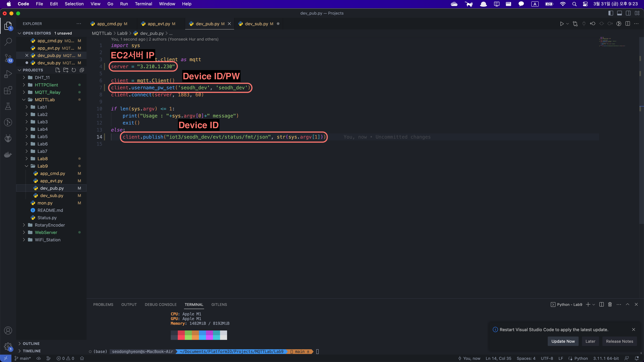Screen dimensions: 644x362
Task: Toggle the bottom panel layout button
Action: 620,13
